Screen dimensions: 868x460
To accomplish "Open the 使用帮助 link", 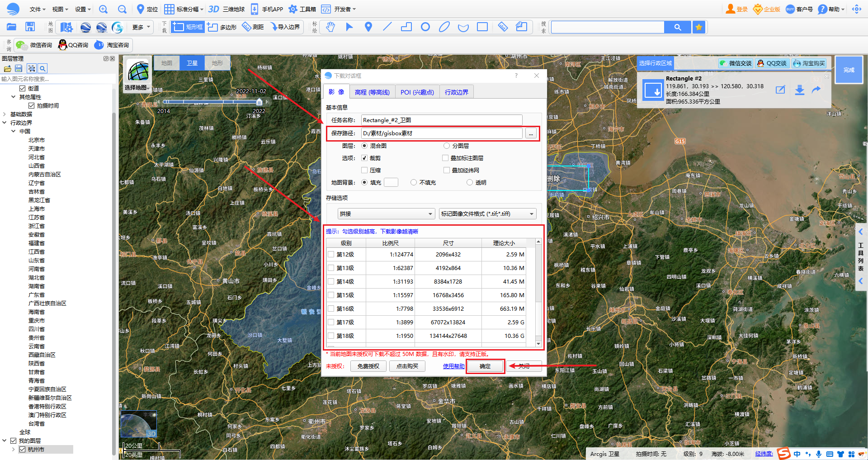I will [453, 366].
